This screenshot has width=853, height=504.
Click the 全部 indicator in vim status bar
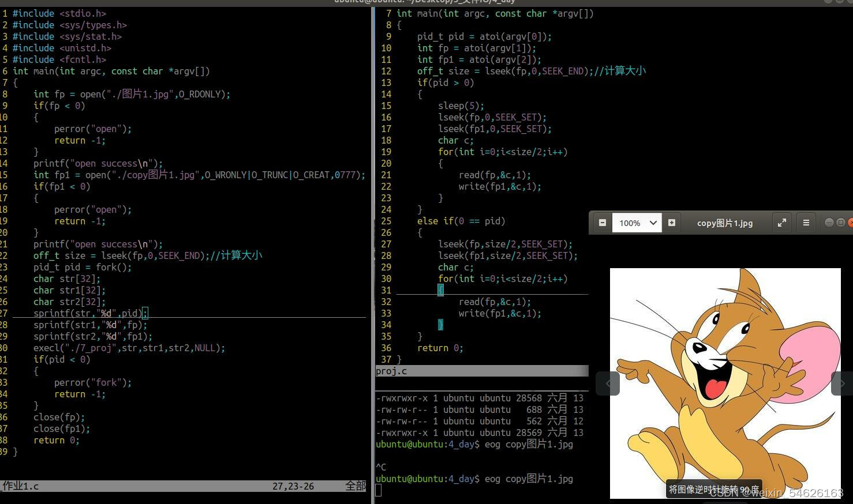tap(356, 486)
